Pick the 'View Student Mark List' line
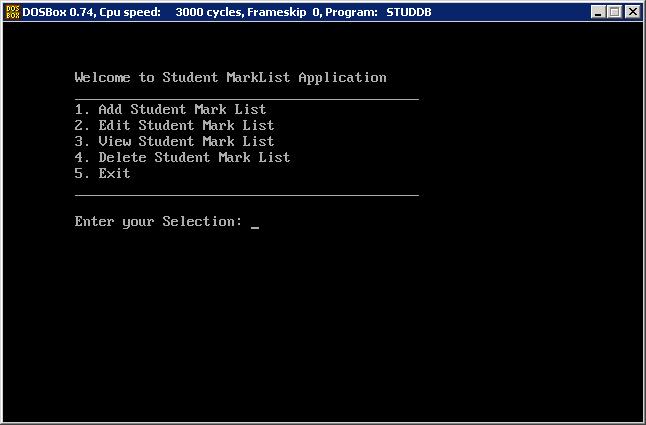Image resolution: width=646 pixels, height=425 pixels. click(174, 141)
